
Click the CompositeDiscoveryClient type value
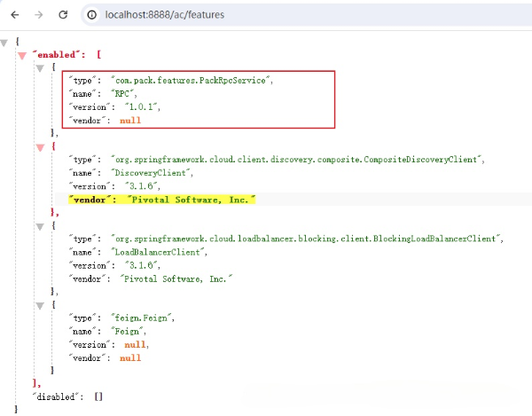coord(296,160)
